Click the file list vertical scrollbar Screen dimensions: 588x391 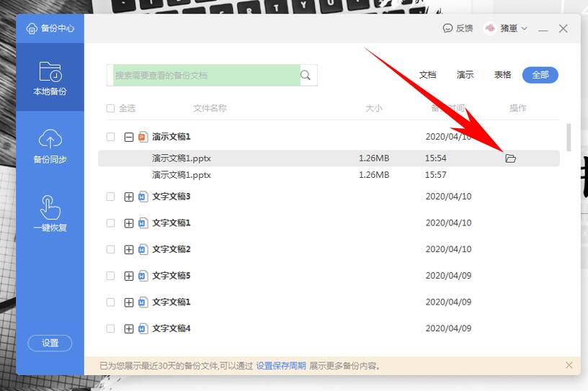pos(569,138)
